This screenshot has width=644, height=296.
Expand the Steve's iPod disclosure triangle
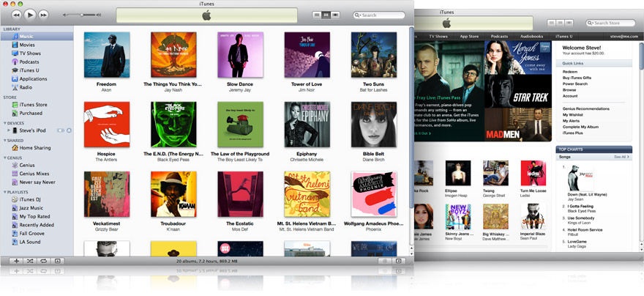(8, 130)
